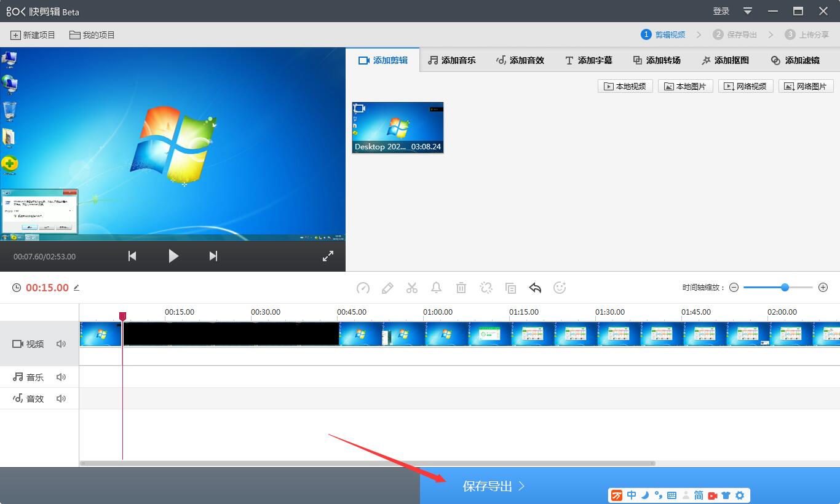
Task: Switch to the 添加剪辑 tab
Action: point(383,60)
